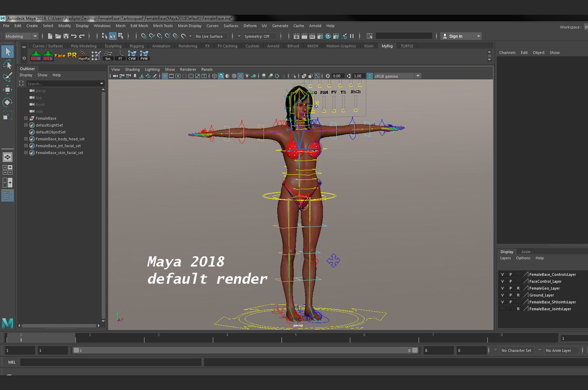
Task: Pick the Move tool in toolbox
Action: [7, 90]
